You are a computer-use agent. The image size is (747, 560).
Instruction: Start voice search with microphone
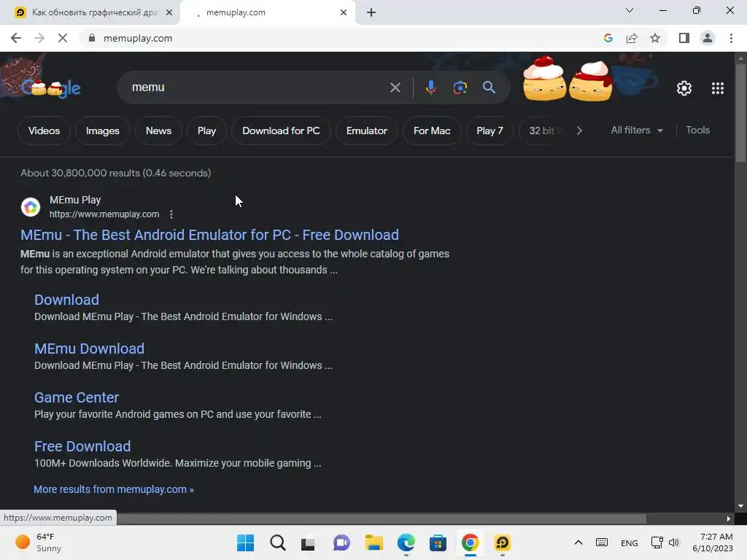tap(430, 87)
